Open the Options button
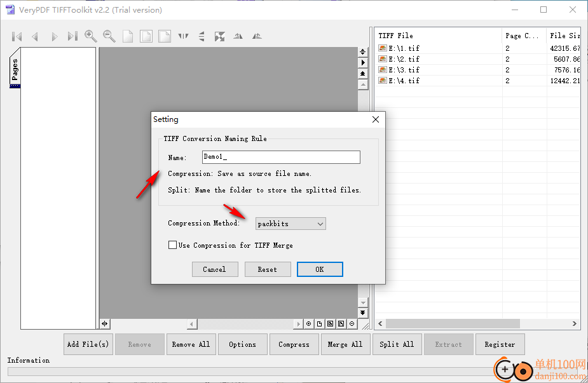Viewport: 588px width, 383px height. point(243,344)
